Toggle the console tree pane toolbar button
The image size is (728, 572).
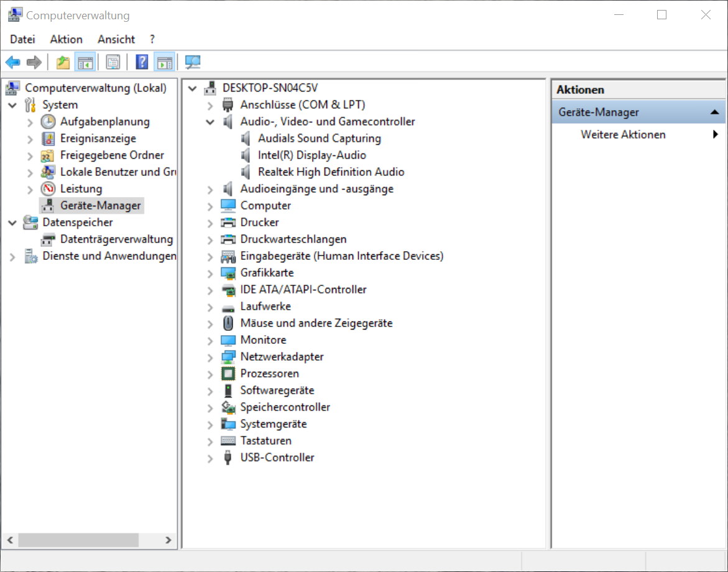tap(85, 62)
